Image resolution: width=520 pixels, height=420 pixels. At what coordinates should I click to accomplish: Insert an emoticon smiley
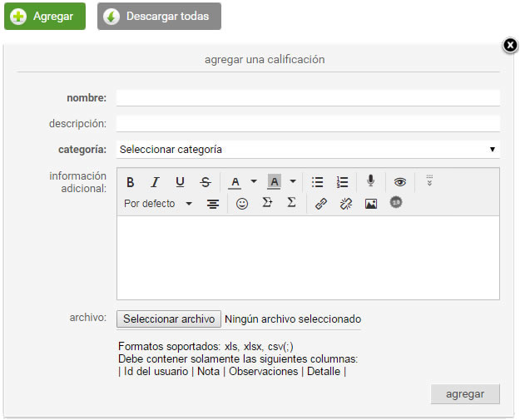pos(242,203)
